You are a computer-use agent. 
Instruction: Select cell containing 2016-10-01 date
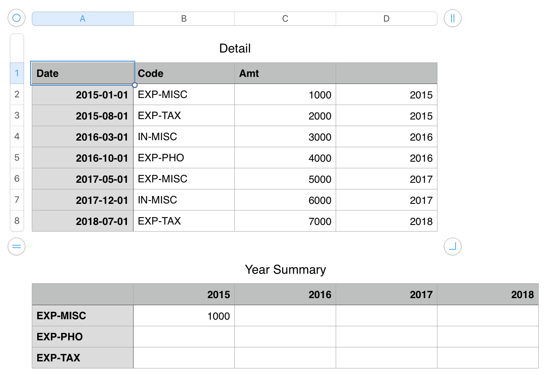83,158
